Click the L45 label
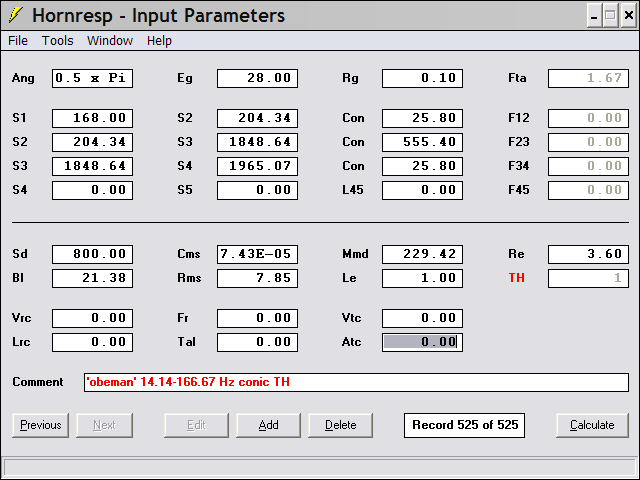640x480 pixels. pos(353,190)
